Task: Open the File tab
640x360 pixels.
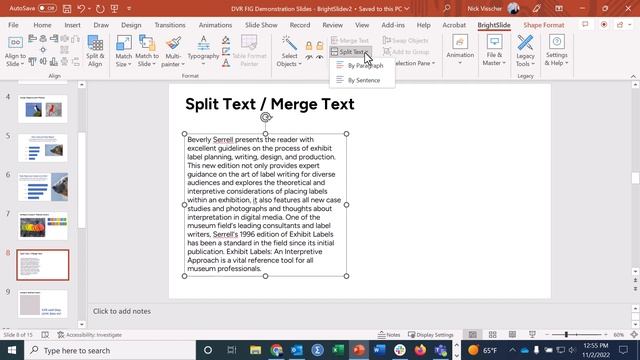Action: tap(13, 25)
